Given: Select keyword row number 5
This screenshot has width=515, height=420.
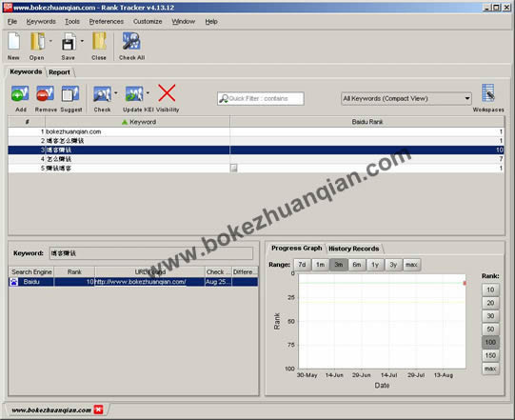Looking at the screenshot, I should coord(256,169).
